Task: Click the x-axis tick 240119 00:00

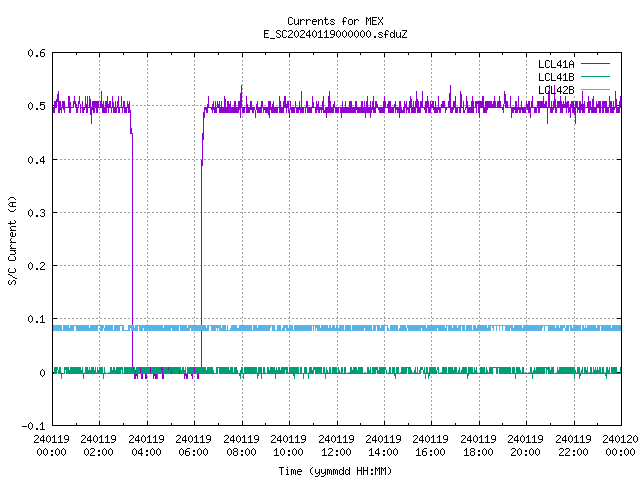Action: 51,446
